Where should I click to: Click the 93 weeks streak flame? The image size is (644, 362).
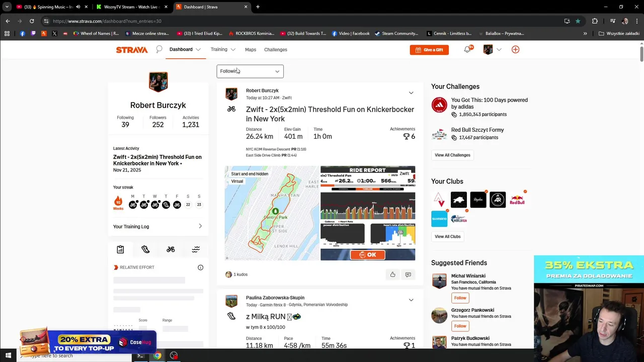[x=118, y=203]
